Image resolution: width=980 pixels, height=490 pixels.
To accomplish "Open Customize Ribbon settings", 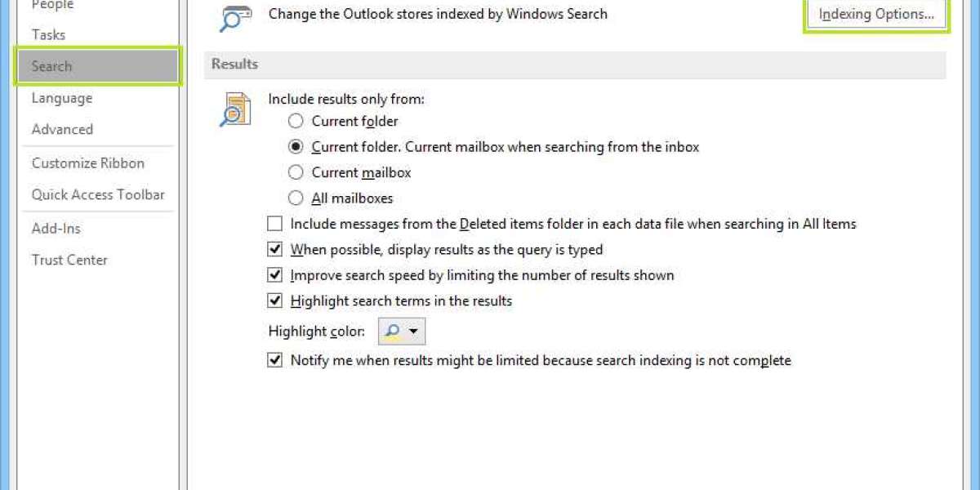I will click(x=88, y=163).
